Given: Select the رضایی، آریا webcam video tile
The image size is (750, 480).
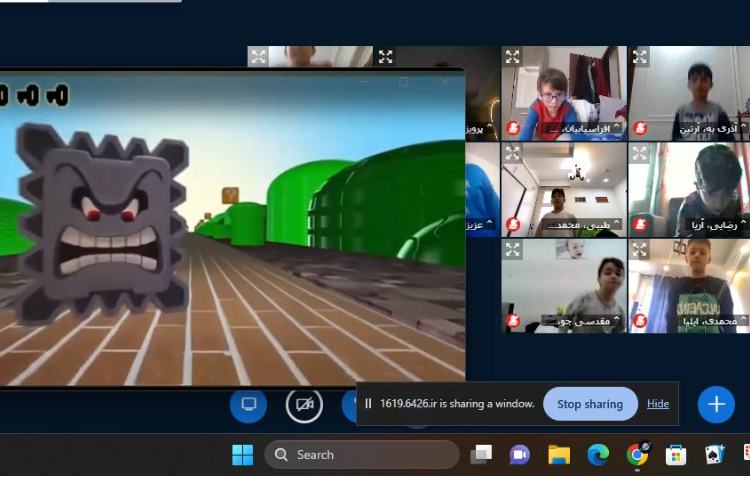Looking at the screenshot, I should 689,189.
